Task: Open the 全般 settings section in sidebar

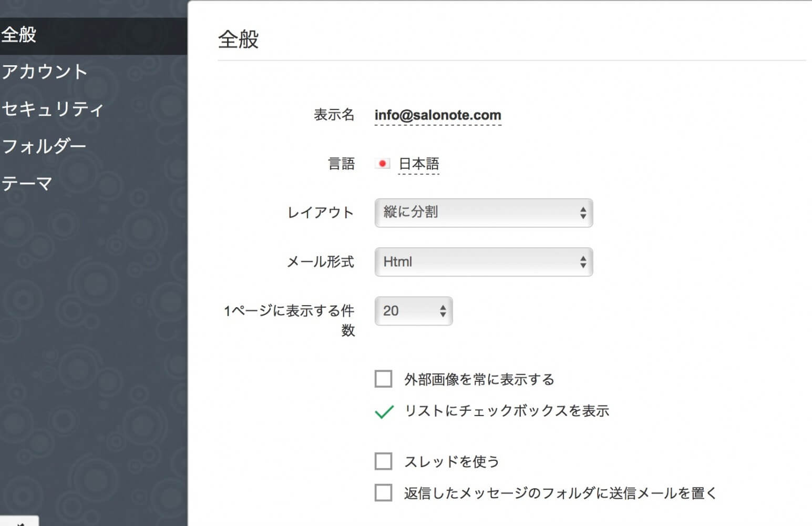Action: (x=93, y=35)
